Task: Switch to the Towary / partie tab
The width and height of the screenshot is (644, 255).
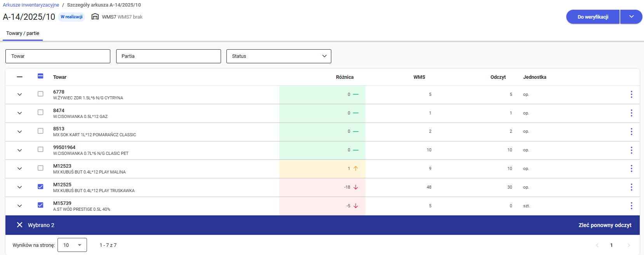Action: 23,33
